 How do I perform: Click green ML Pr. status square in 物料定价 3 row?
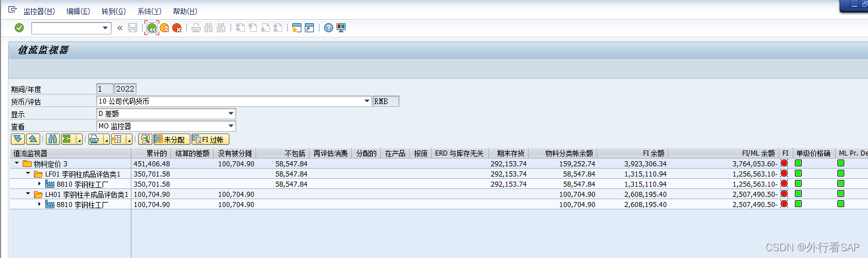(x=841, y=163)
